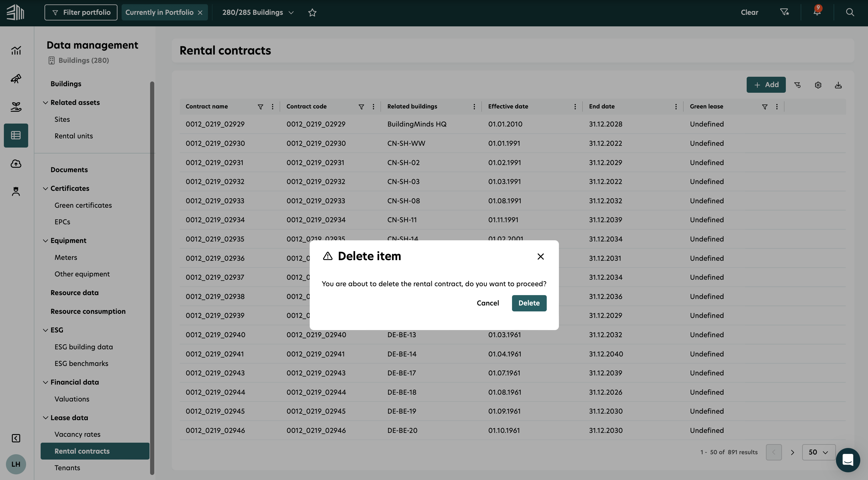Image resolution: width=868 pixels, height=480 pixels.
Task: Export the rental contracts via download icon
Action: pos(838,85)
